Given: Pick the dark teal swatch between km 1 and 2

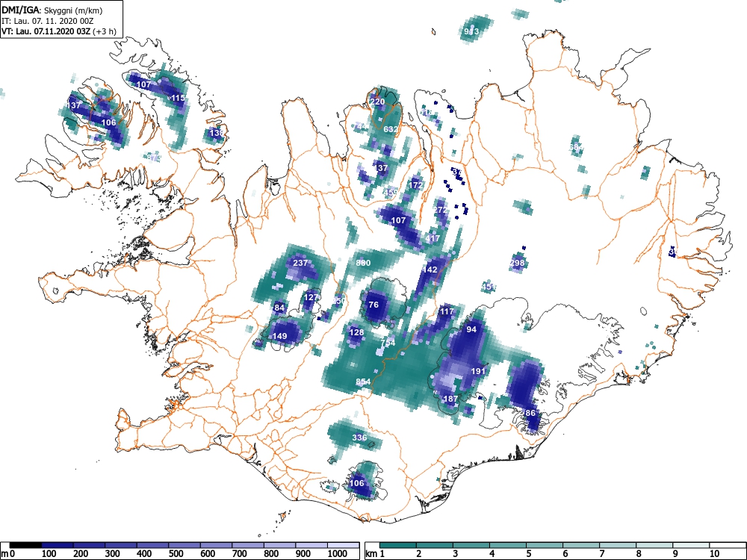Looking at the screenshot, I should 398,545.
